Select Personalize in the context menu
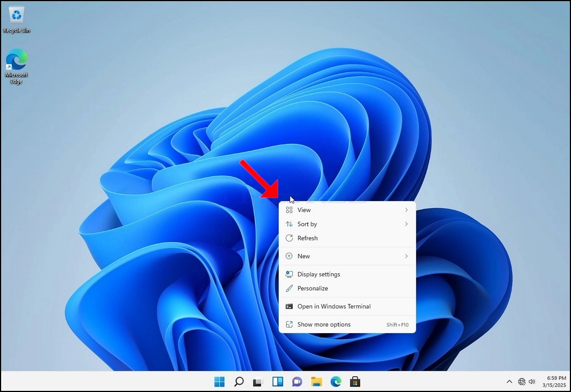Screen dimensions: 571x392 click(347, 288)
